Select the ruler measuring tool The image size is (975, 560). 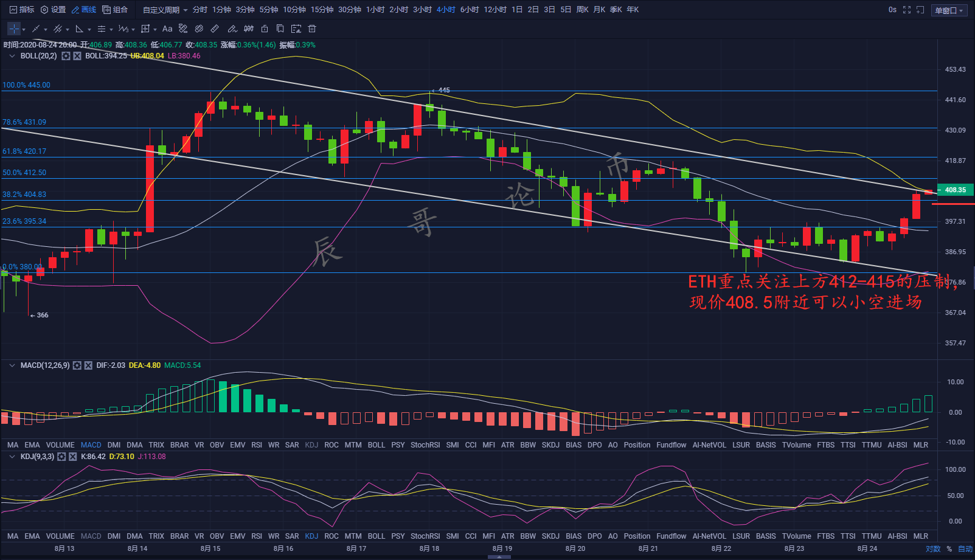pyautogui.click(x=215, y=29)
